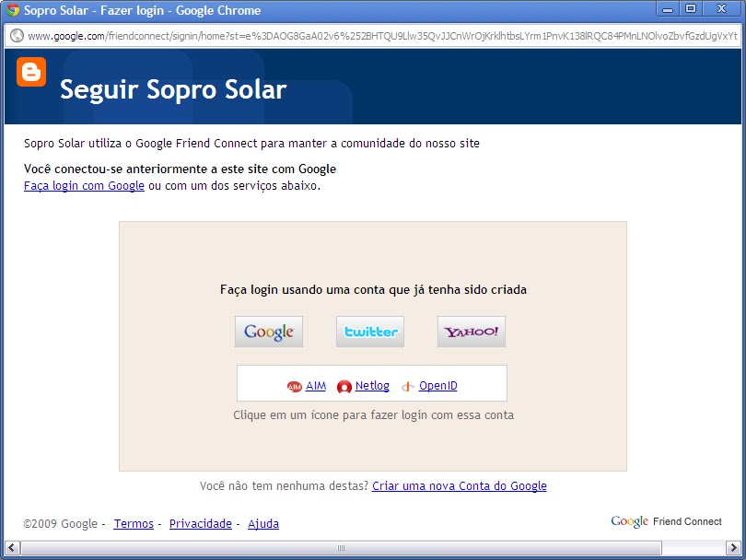Viewport: 746px width, 560px height.
Task: Click the Blogger logo icon in header
Action: pyautogui.click(x=31, y=72)
